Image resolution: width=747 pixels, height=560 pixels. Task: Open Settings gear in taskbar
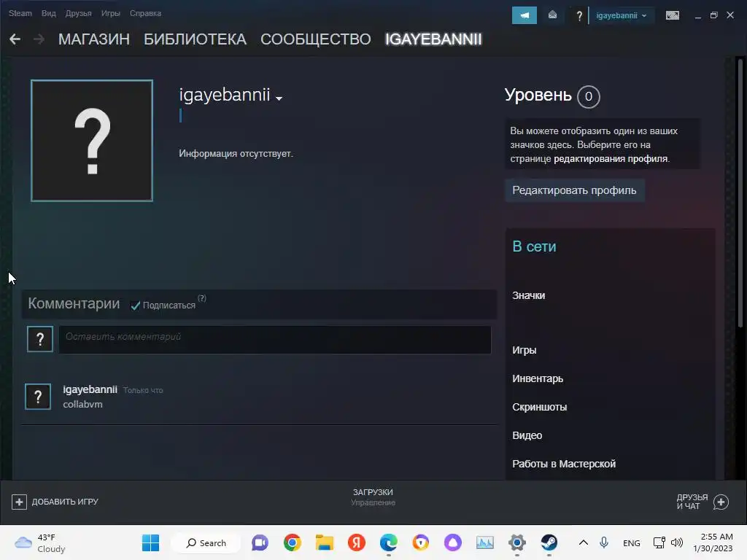(517, 542)
